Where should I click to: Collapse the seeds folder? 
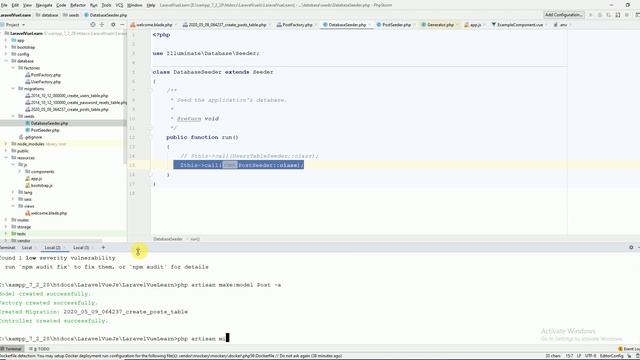[x=13, y=116]
